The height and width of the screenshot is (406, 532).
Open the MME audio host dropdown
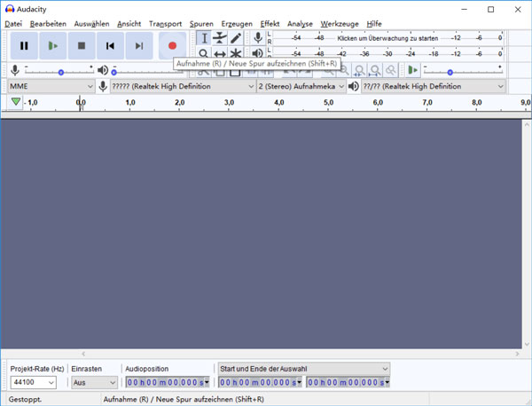pyautogui.click(x=51, y=87)
